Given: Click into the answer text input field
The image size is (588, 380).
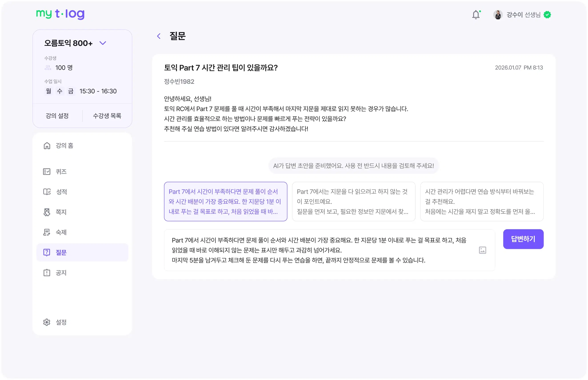Looking at the screenshot, I should tap(329, 250).
